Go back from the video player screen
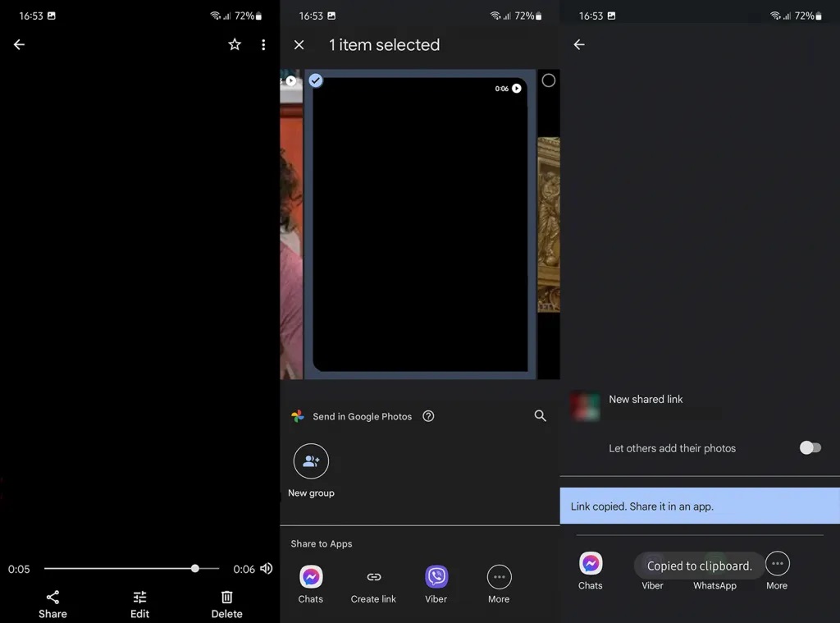Image resolution: width=840 pixels, height=623 pixels. 20,44
